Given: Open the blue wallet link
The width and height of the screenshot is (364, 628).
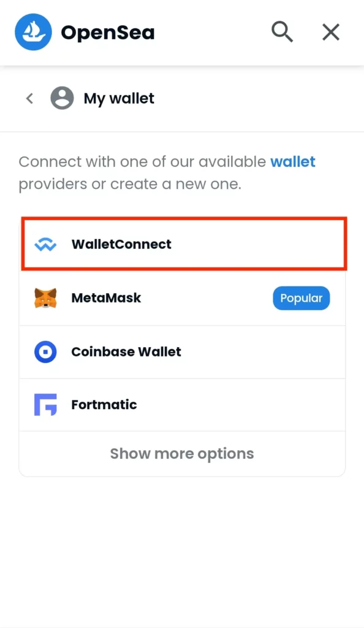Looking at the screenshot, I should click(x=293, y=162).
